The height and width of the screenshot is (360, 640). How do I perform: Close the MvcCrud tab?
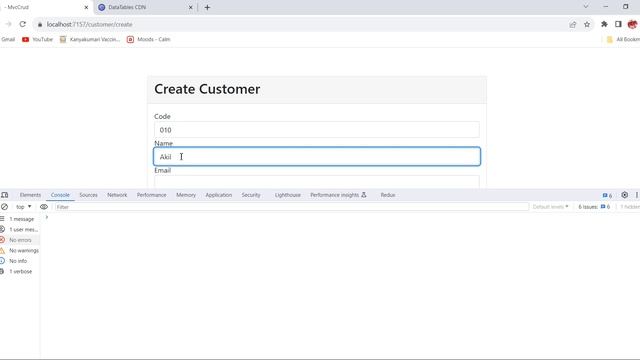86,7
